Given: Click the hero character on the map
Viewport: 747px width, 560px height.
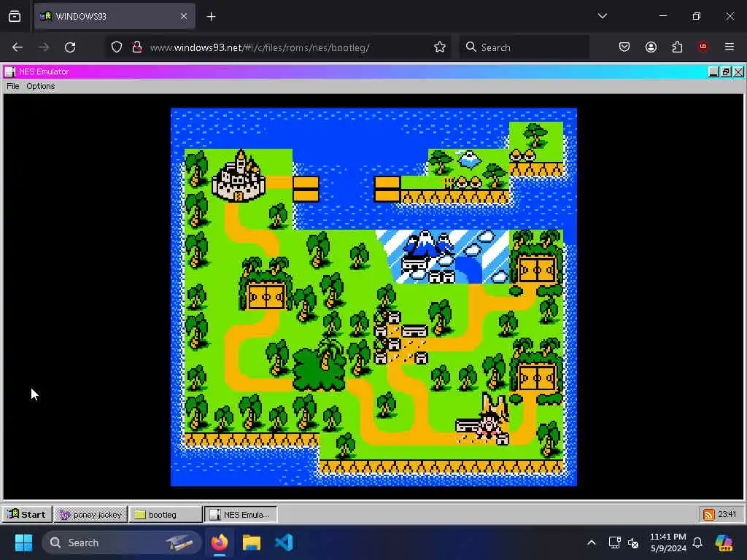Looking at the screenshot, I should click(x=488, y=425).
